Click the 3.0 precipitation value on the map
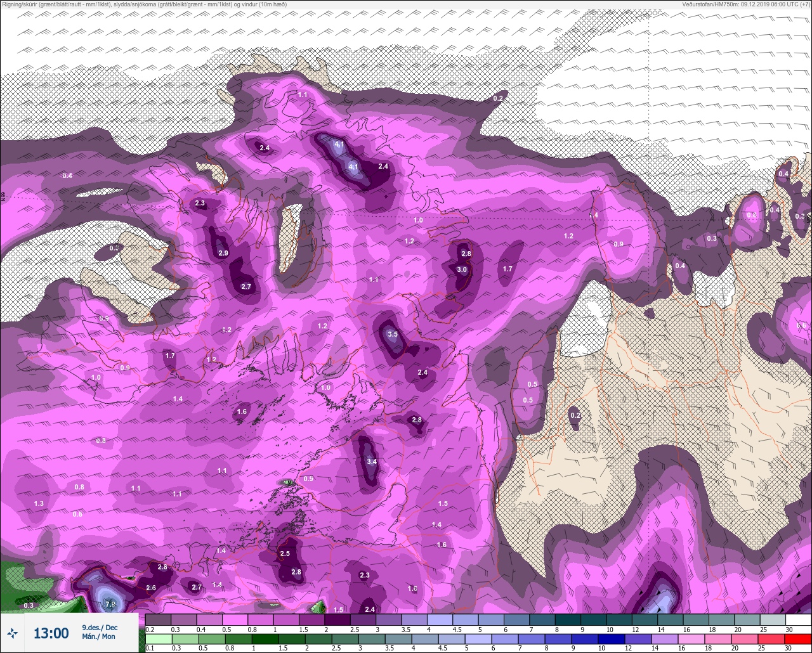Viewport: 812px width, 653px height. pos(462,269)
